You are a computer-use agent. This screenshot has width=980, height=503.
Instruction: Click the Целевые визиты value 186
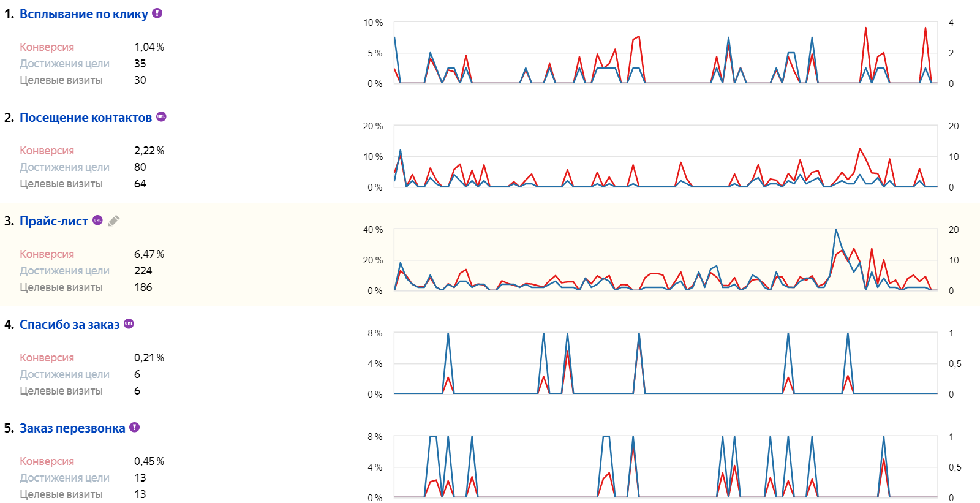(143, 287)
